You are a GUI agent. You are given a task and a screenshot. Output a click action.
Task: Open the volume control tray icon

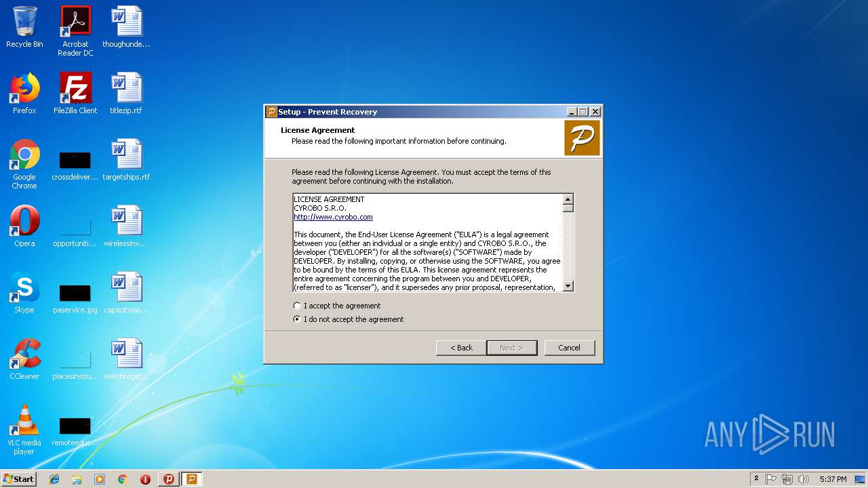click(804, 479)
